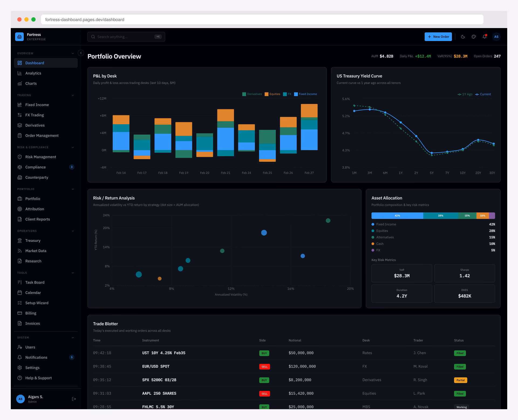Viewport: 518px width, 420px height.
Task: Click the Risk Management shield icon
Action: [20, 157]
